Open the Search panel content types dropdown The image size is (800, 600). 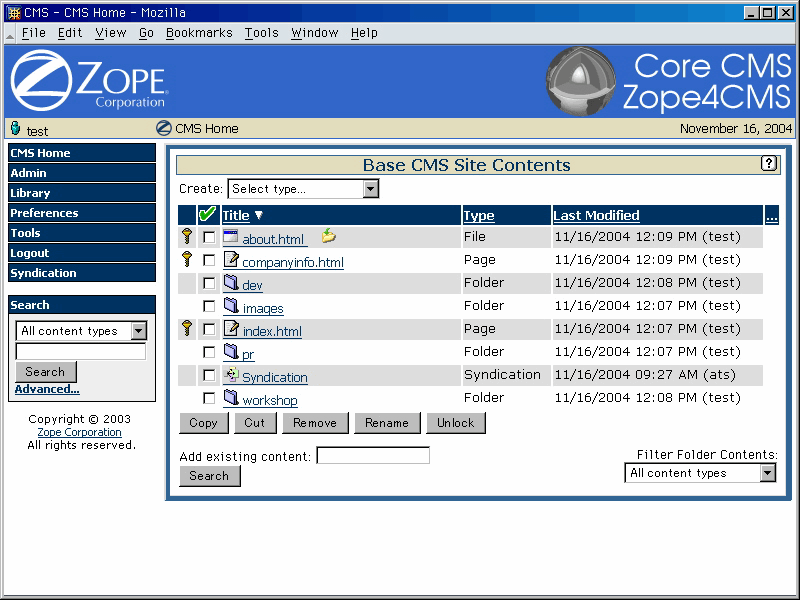click(81, 331)
